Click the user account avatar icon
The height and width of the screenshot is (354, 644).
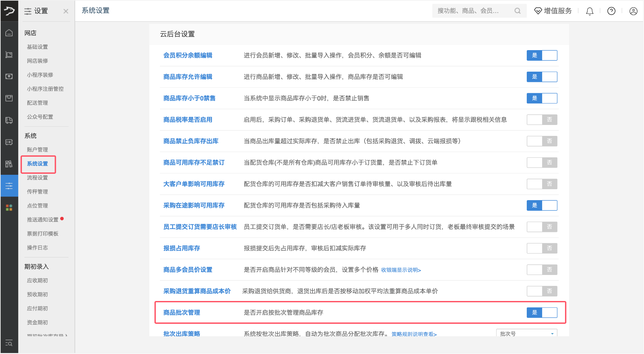(x=633, y=11)
